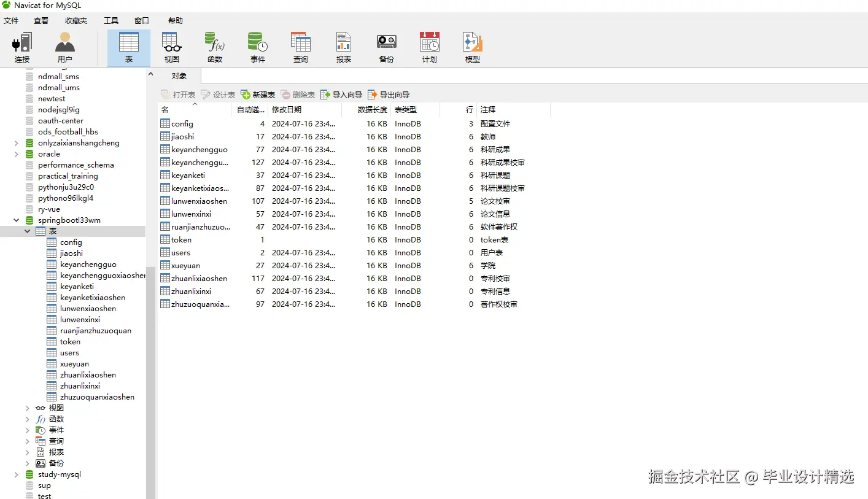
Task: Select ruanjianzhuzuo... row in the object list
Action: (354, 227)
